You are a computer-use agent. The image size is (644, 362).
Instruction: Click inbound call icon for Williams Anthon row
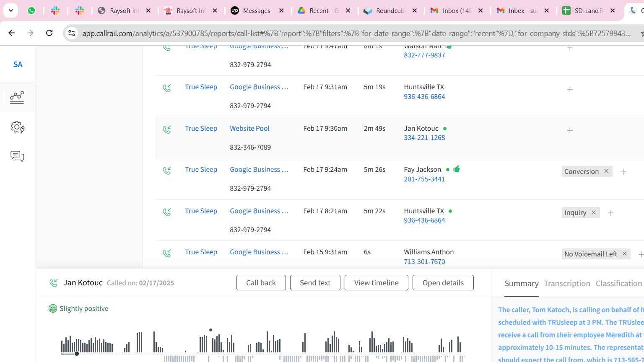click(x=167, y=253)
